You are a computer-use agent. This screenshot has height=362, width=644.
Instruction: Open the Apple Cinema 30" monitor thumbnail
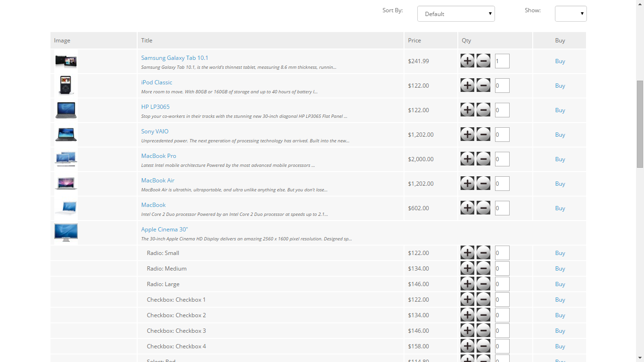pyautogui.click(x=66, y=233)
